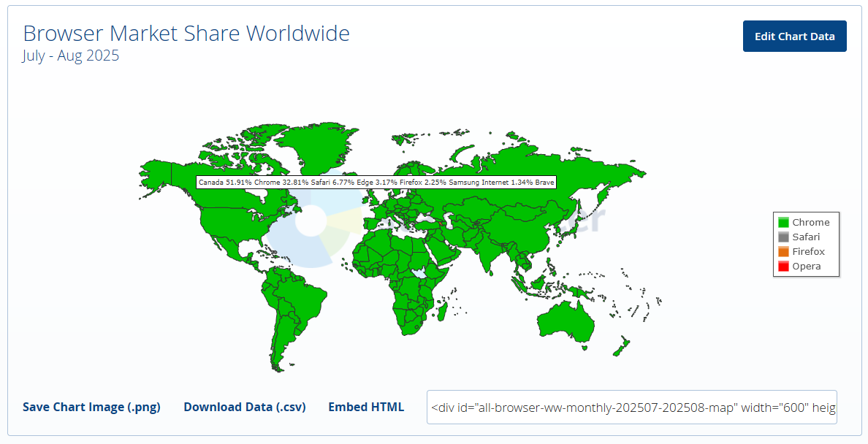Focus the embed code text field

(631, 407)
